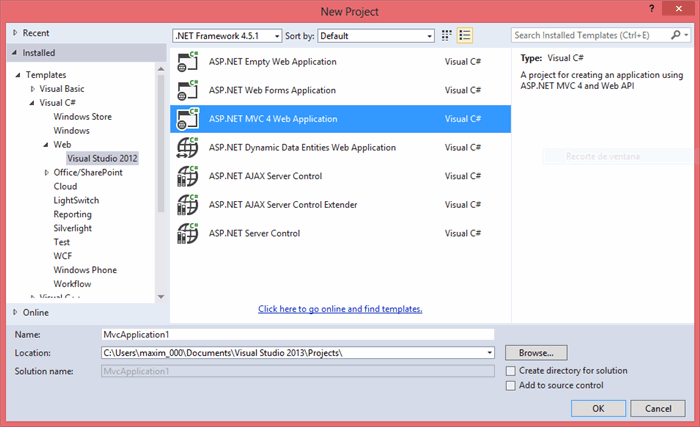
Task: Select the Windows Store category
Action: pos(83,117)
